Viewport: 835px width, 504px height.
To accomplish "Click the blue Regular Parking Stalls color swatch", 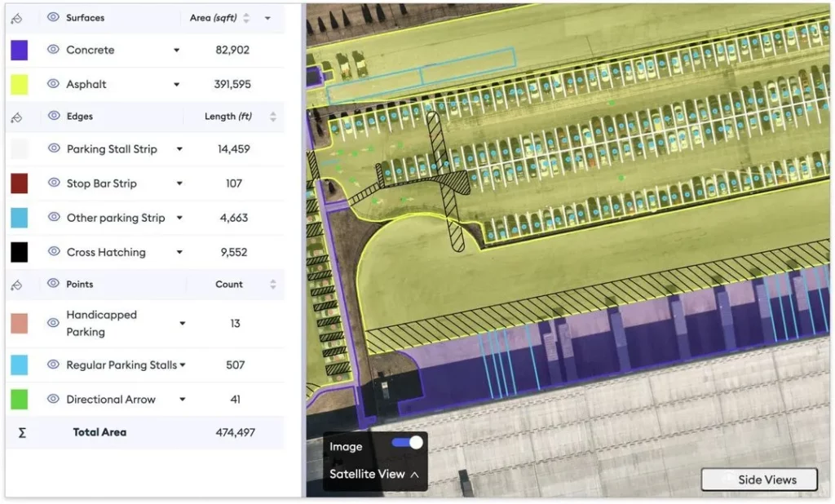I will (19, 365).
